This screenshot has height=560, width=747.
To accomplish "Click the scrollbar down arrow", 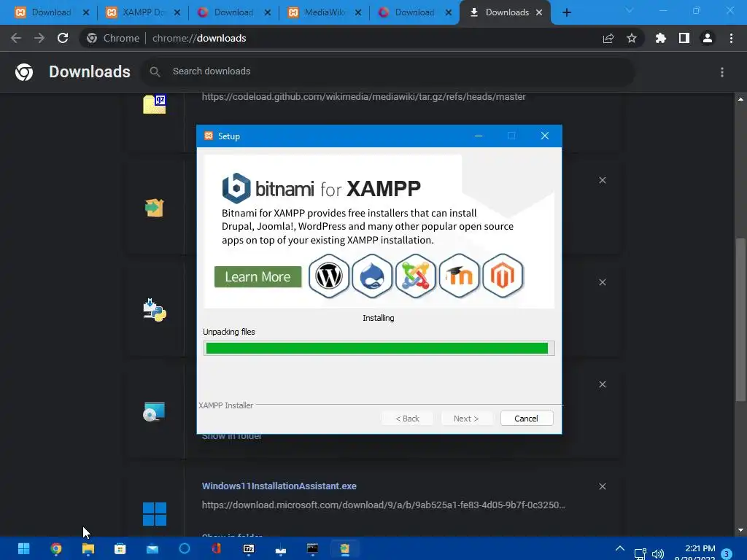I will pos(740,531).
